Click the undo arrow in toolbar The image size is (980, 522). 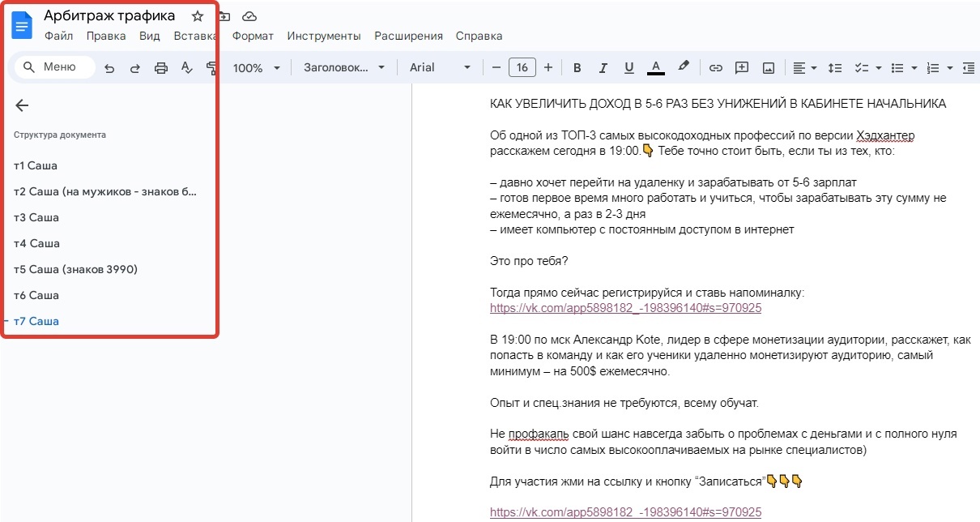point(109,68)
